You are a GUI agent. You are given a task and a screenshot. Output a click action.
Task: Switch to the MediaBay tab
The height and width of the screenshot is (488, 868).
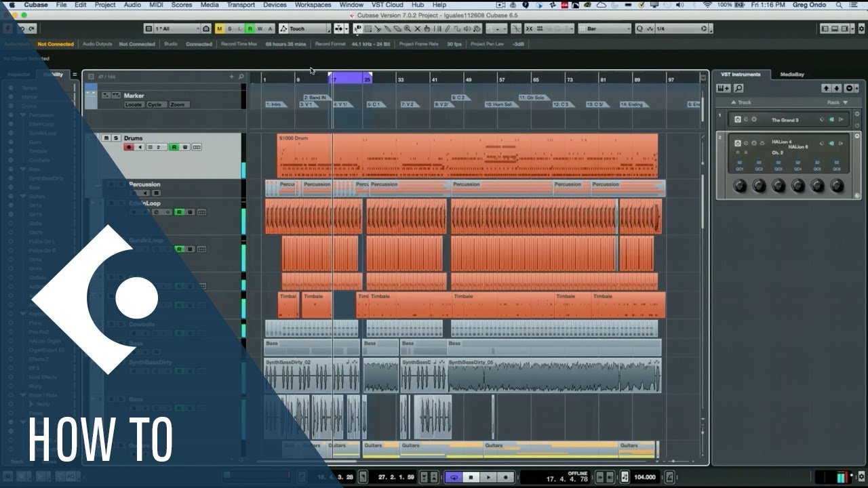click(x=792, y=75)
